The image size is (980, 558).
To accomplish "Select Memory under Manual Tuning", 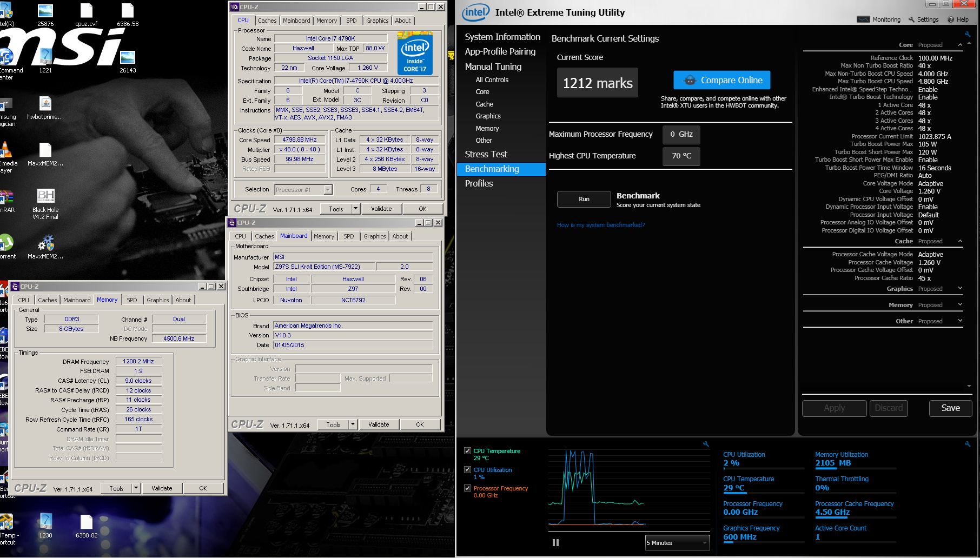I will tap(487, 128).
